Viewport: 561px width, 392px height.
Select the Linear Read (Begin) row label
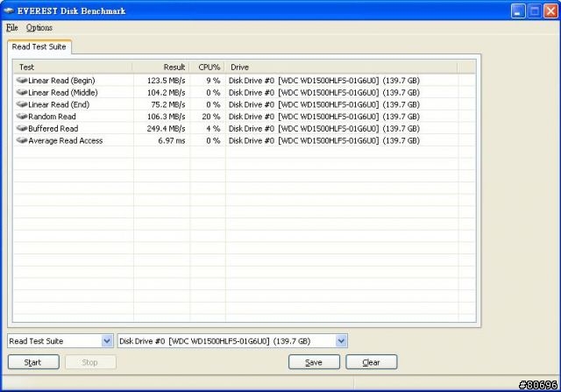pos(61,81)
